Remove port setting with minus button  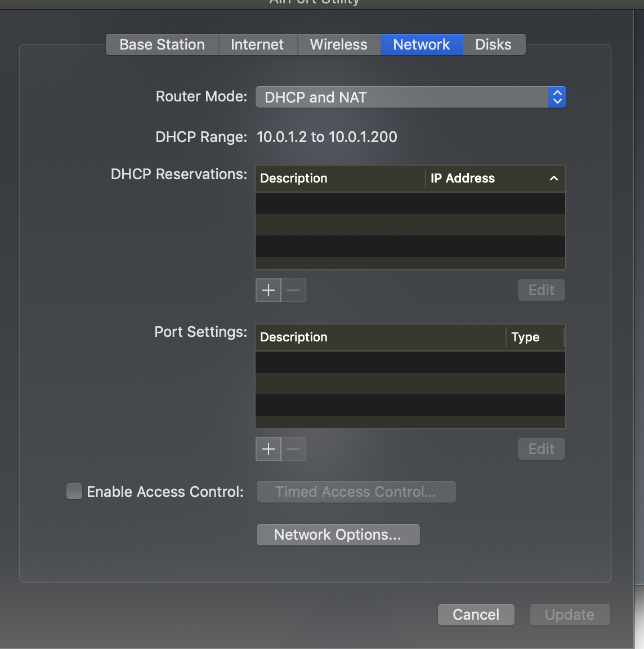click(294, 449)
